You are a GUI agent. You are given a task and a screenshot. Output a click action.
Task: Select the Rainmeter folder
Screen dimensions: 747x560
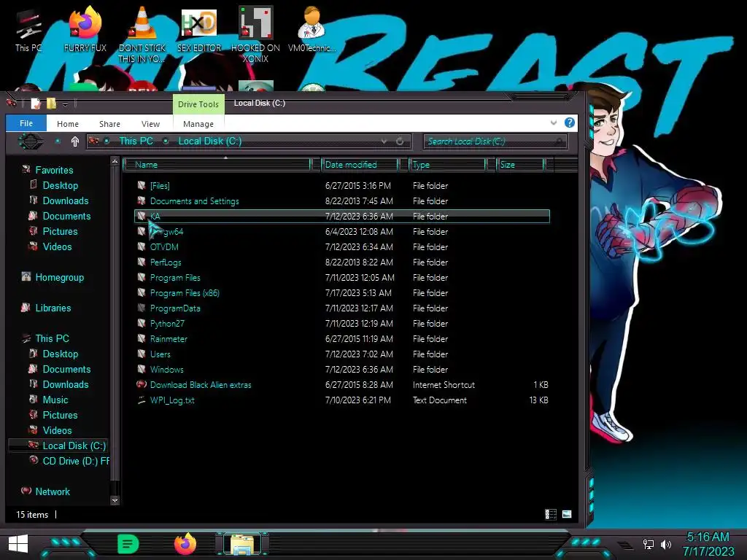[169, 338]
